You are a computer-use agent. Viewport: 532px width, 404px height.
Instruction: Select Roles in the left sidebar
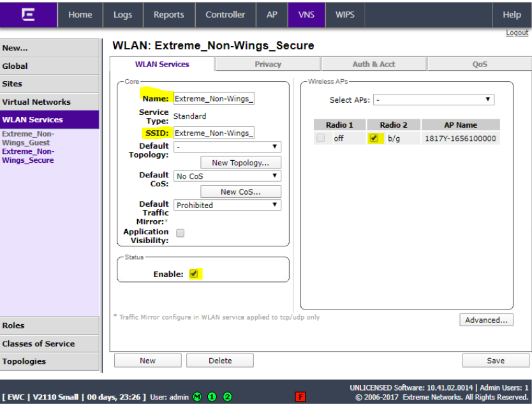[x=50, y=325]
